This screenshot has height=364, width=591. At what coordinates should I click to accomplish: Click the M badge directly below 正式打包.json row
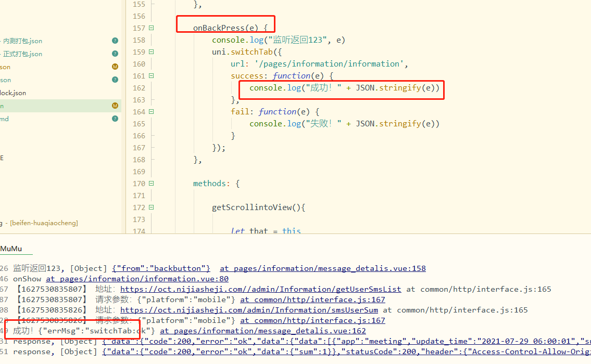[115, 67]
